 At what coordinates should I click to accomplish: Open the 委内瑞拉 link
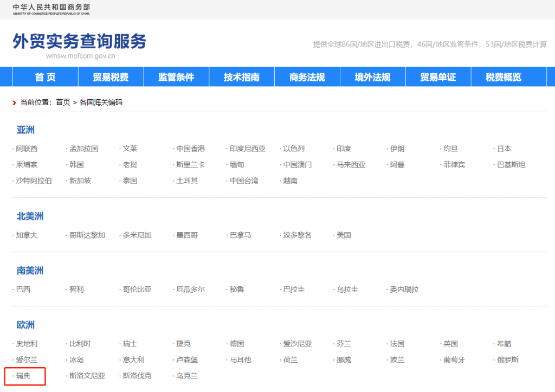click(404, 290)
